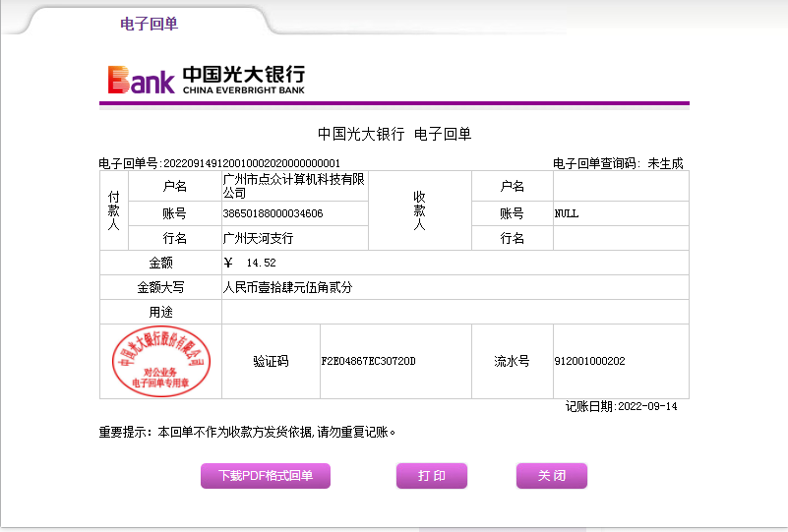Click the 关闭 button
Screen dimensions: 788x532
(551, 476)
